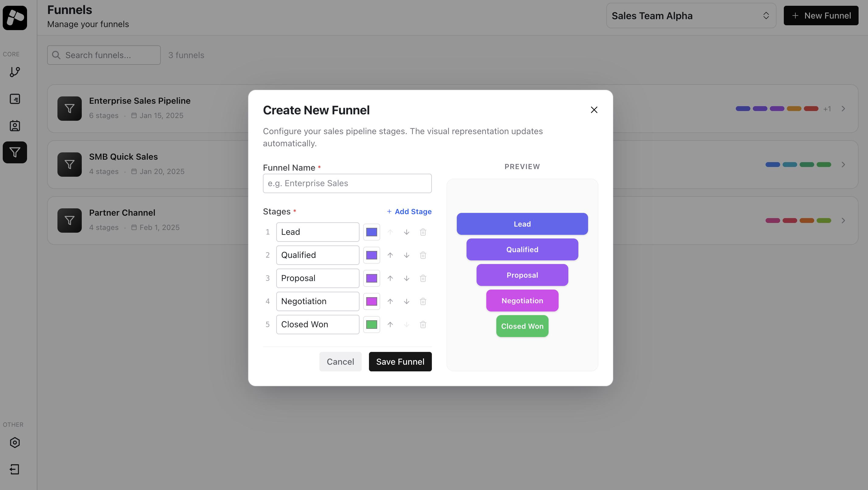This screenshot has height=490, width=868.
Task: Delete the Negotiation stage with trash icon
Action: coord(423,301)
